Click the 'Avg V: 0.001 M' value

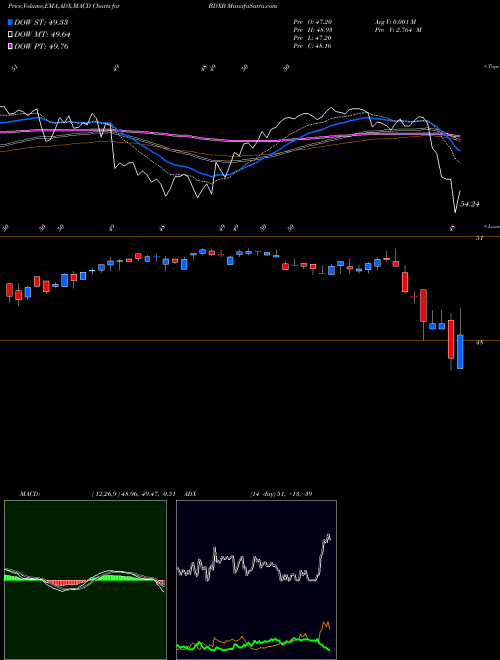pyautogui.click(x=395, y=22)
